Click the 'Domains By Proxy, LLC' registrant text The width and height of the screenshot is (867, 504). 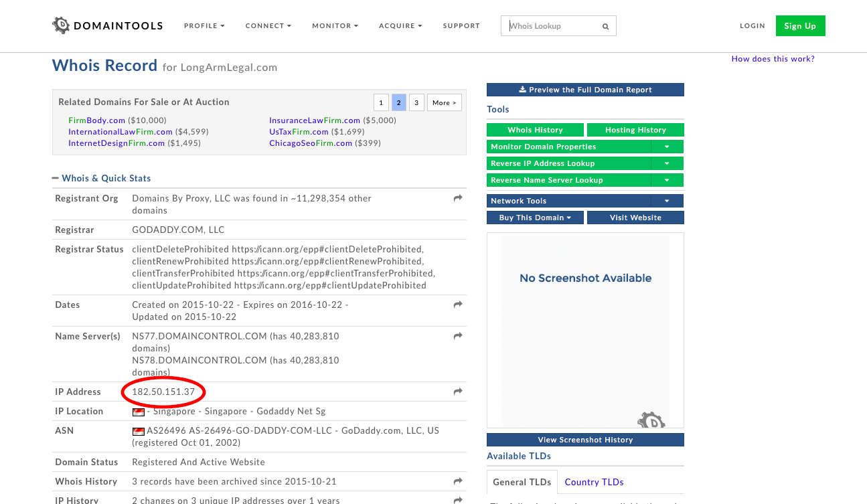pyautogui.click(x=181, y=198)
